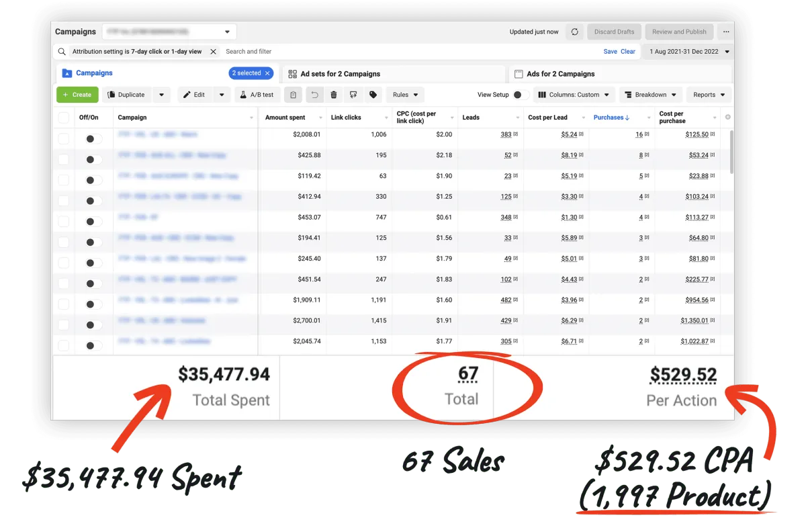Check the box for the $425.88 row
This screenshot has width=806, height=532.
click(64, 159)
